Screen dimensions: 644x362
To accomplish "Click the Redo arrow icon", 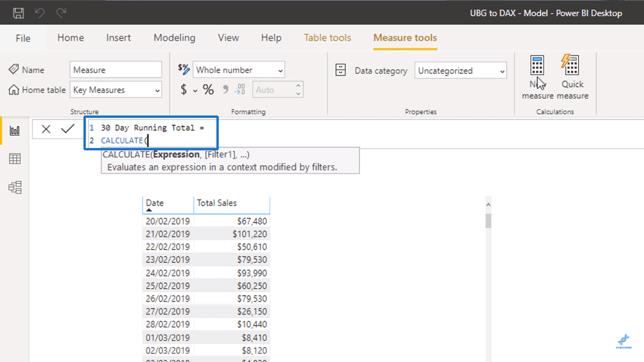I will click(61, 13).
